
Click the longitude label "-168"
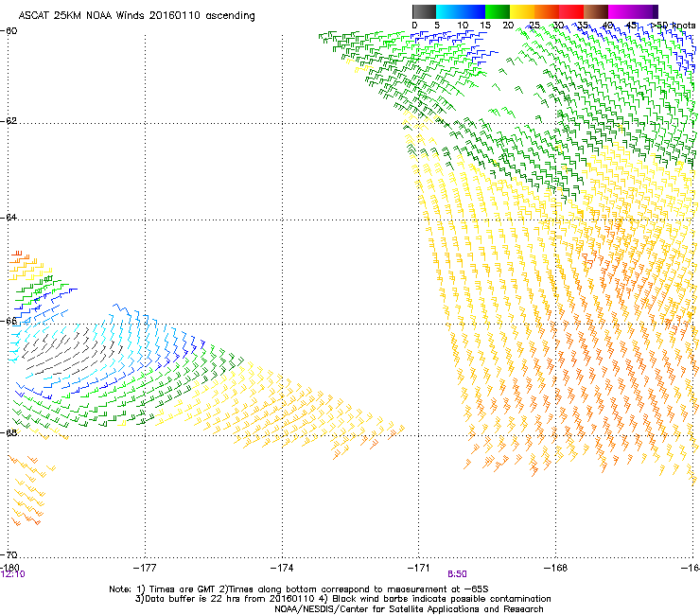[556, 567]
